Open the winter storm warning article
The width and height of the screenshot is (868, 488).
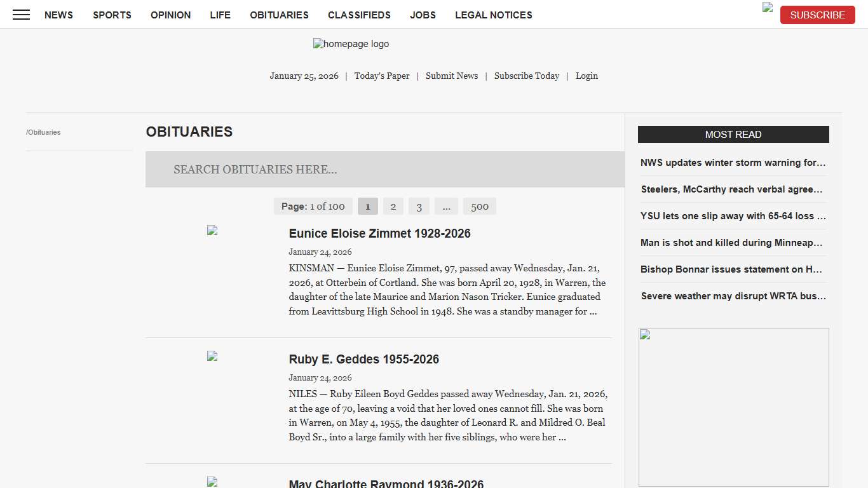coord(733,163)
